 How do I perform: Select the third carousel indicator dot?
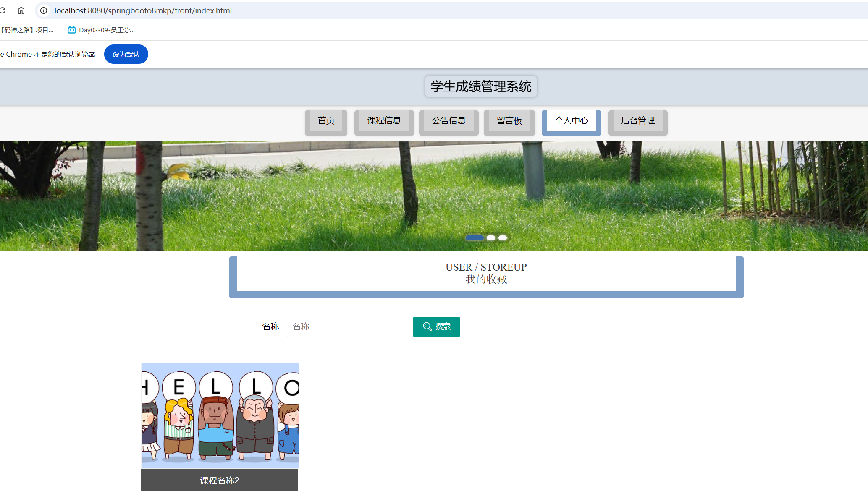(x=503, y=238)
